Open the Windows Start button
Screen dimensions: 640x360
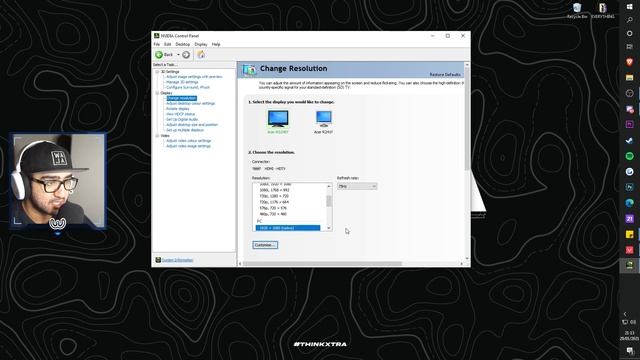tap(629, 7)
